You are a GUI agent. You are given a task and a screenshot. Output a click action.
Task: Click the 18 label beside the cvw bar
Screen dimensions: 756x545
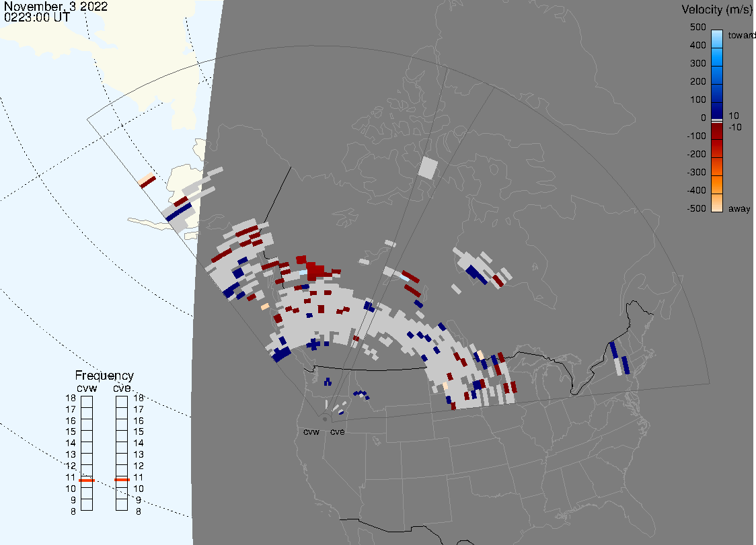tap(71, 398)
